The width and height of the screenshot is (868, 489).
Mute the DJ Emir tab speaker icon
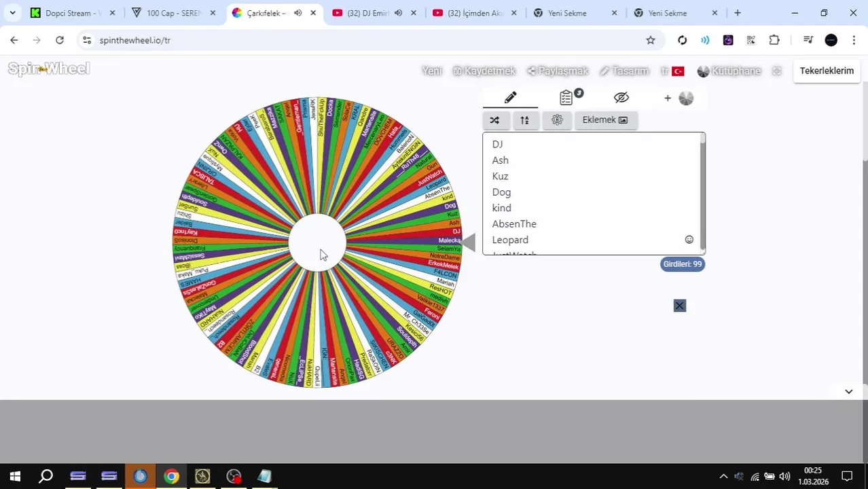(x=398, y=13)
